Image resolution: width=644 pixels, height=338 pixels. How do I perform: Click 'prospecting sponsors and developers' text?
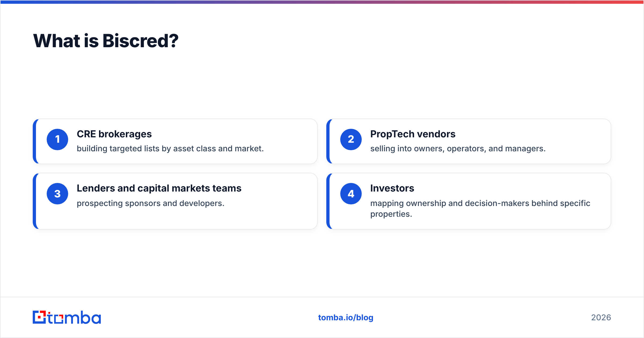coord(150,203)
